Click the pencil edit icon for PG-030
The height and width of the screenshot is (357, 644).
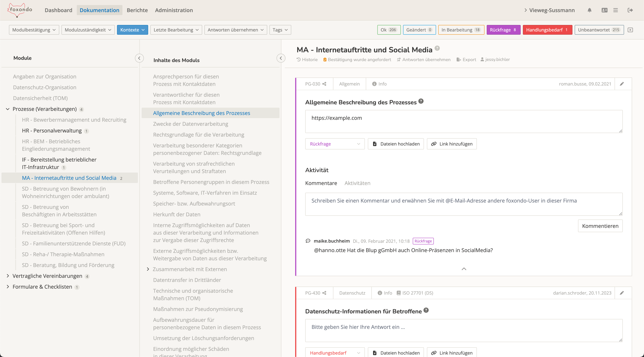click(622, 84)
